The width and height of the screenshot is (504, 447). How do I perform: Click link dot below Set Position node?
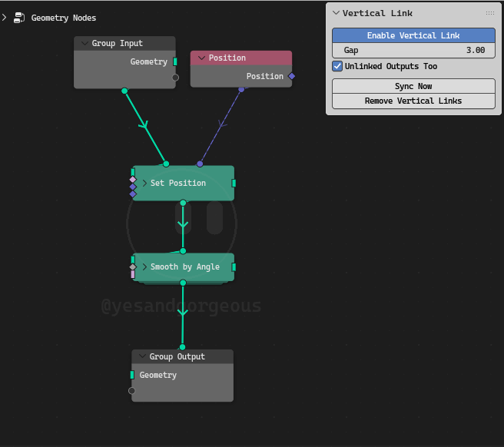click(x=183, y=203)
